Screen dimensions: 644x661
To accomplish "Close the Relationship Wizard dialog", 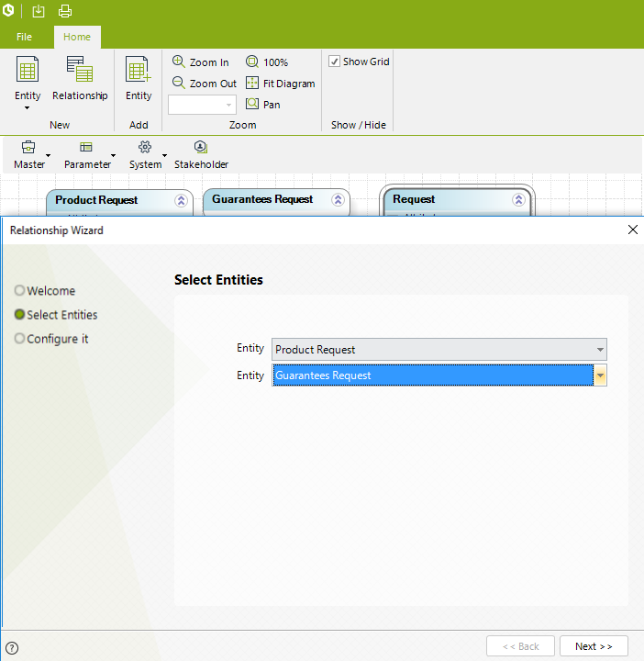I will click(633, 230).
